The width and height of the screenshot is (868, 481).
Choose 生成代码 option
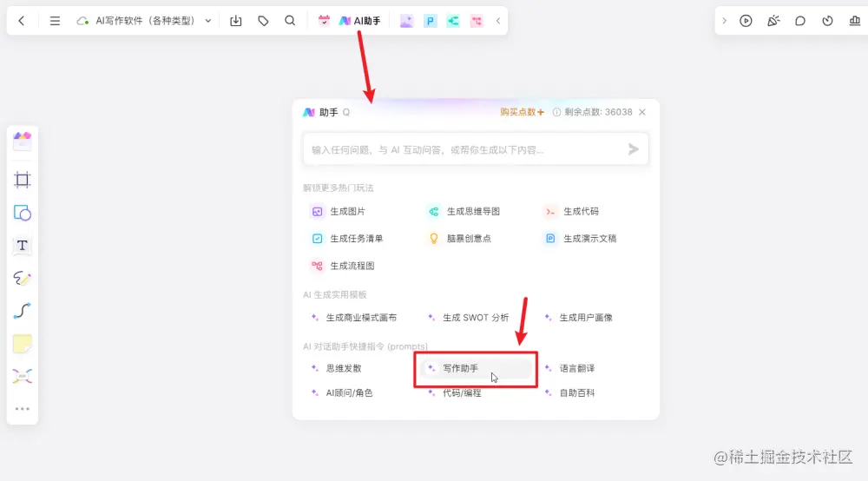(572, 212)
